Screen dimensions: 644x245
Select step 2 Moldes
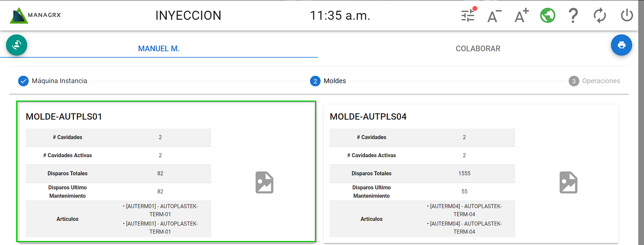click(x=328, y=81)
